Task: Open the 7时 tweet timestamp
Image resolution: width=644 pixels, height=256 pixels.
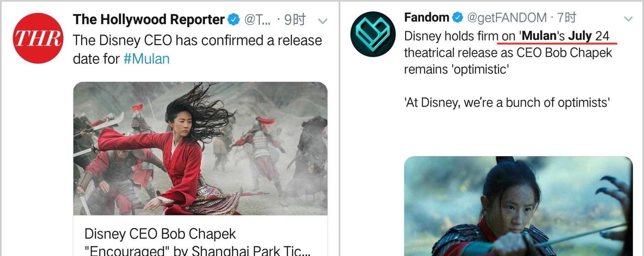Action: [x=567, y=17]
